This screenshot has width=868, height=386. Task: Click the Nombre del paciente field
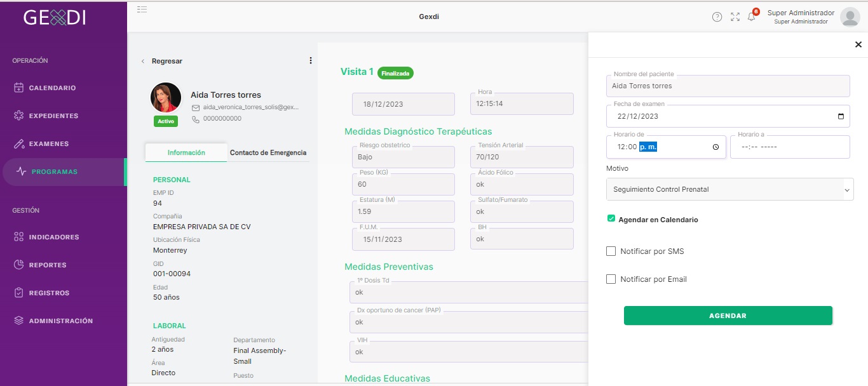tap(728, 86)
